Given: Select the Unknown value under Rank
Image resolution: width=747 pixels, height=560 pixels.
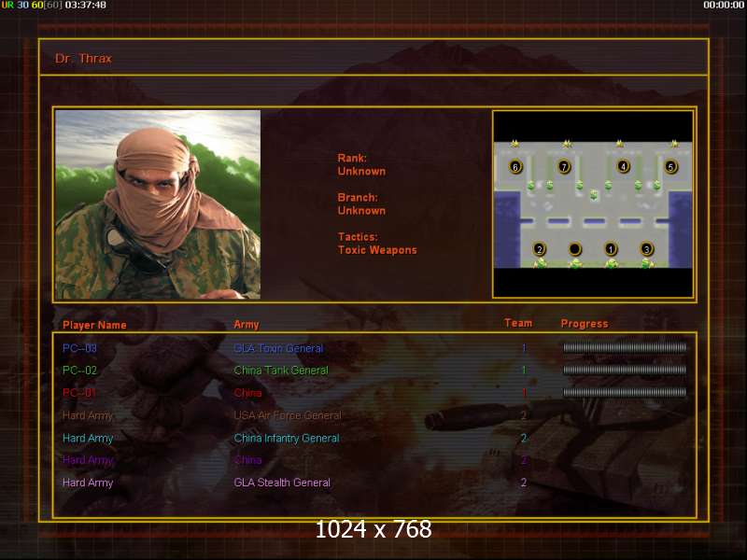Looking at the screenshot, I should point(361,172).
